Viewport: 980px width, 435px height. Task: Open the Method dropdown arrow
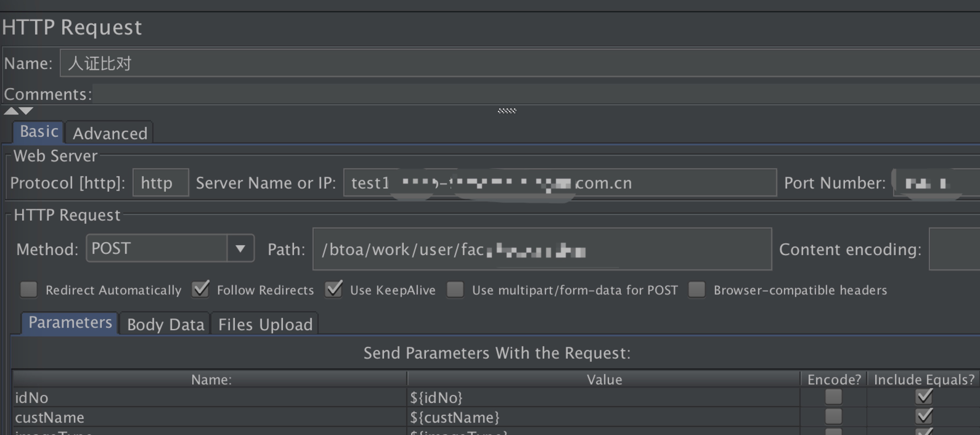pos(240,249)
